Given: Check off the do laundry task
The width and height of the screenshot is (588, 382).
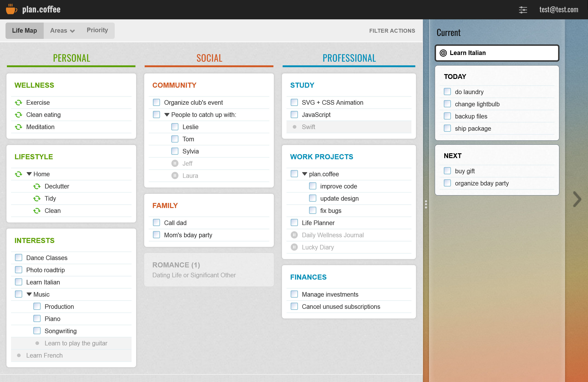Looking at the screenshot, I should point(447,92).
